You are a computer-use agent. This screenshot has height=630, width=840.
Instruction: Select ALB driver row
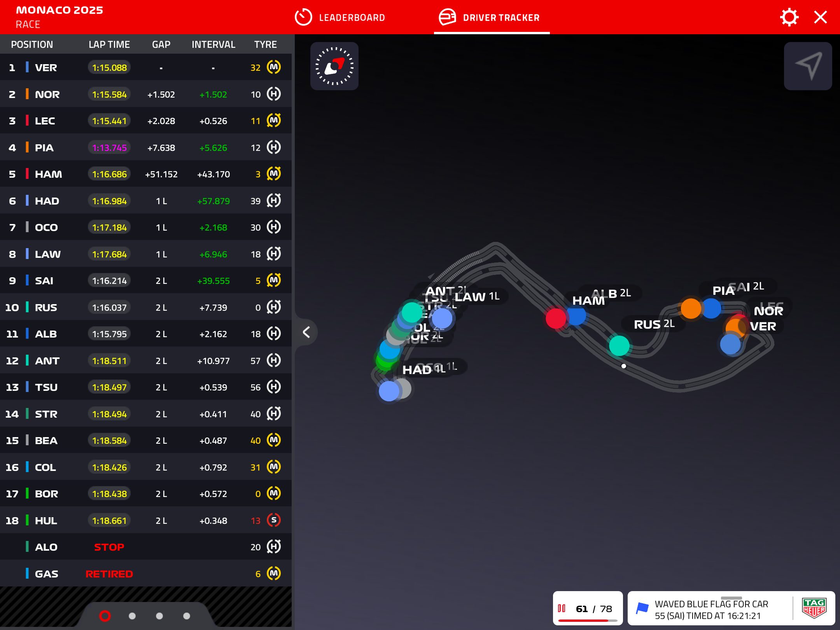click(146, 334)
